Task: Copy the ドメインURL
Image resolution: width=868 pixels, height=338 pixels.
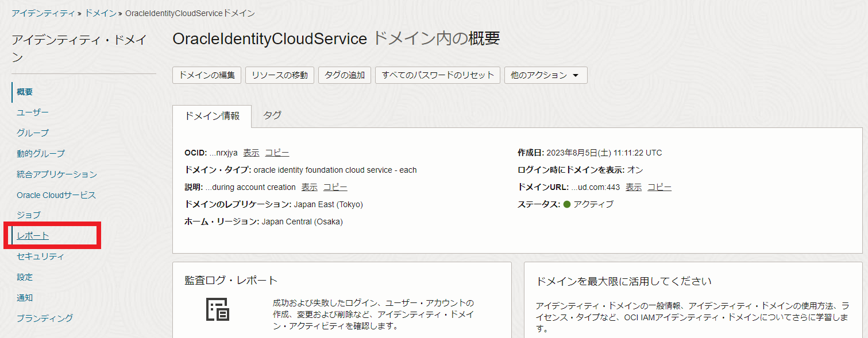Action: tap(659, 187)
